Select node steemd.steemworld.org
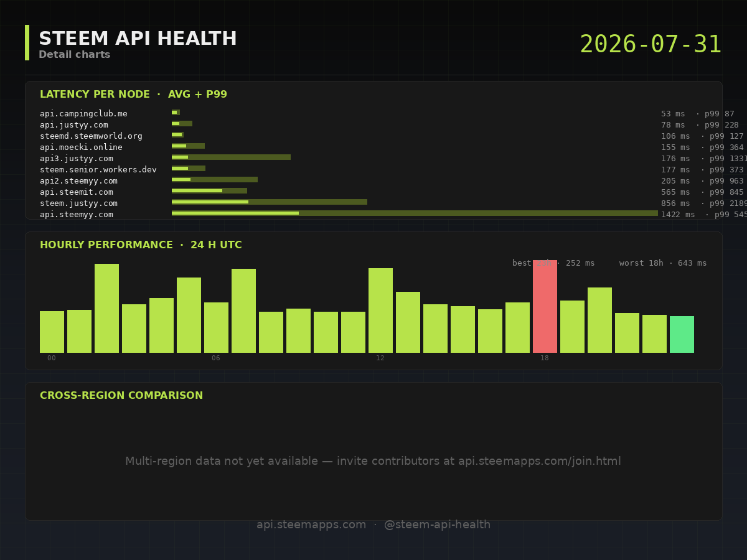Screen dimensions: 747x560 [x=91, y=136]
